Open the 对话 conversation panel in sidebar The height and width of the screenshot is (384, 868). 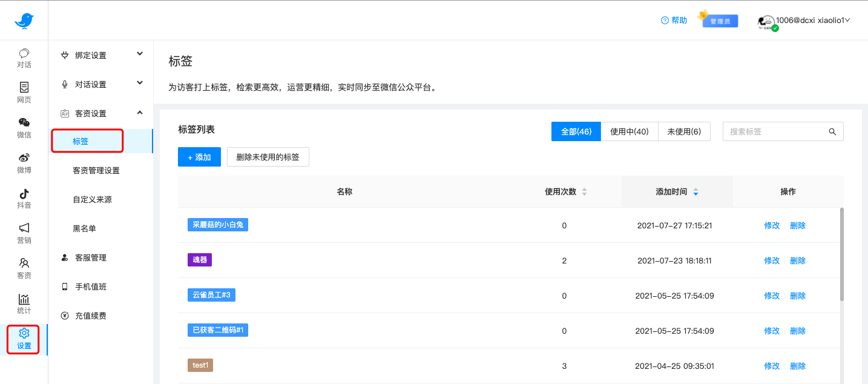[24, 58]
